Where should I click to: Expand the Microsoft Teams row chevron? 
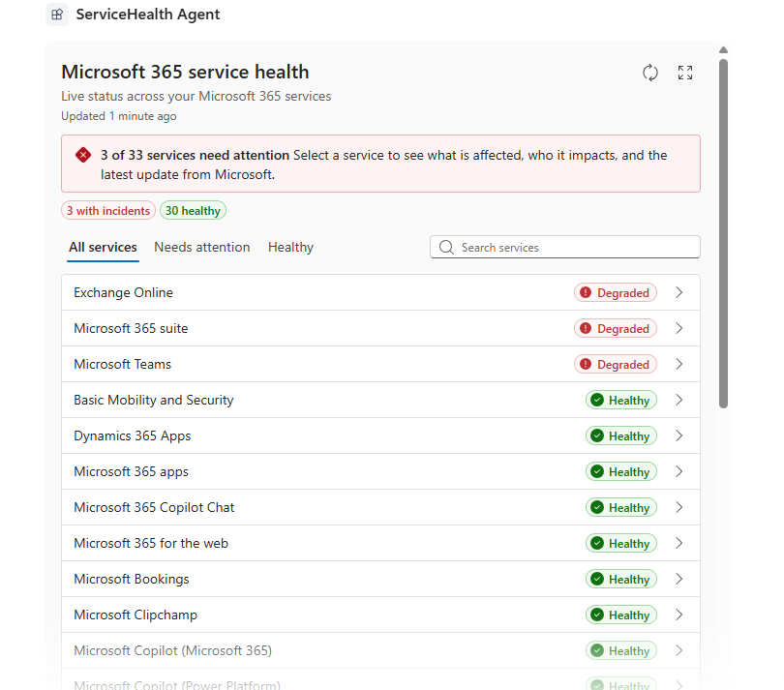click(x=679, y=364)
